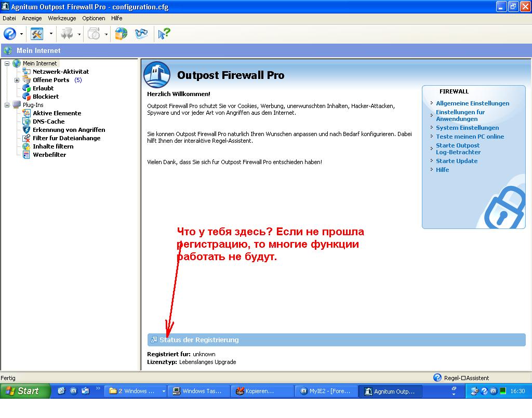
Task: Select Plug-Ins tree item
Action: click(33, 105)
